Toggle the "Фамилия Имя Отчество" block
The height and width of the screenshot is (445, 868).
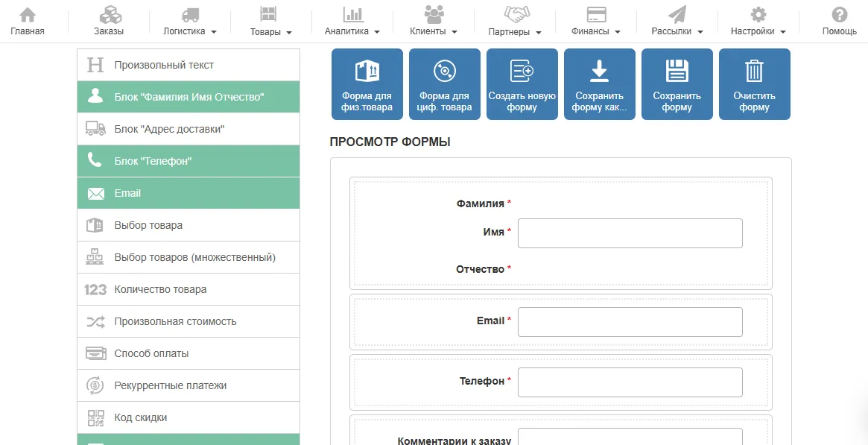click(189, 97)
